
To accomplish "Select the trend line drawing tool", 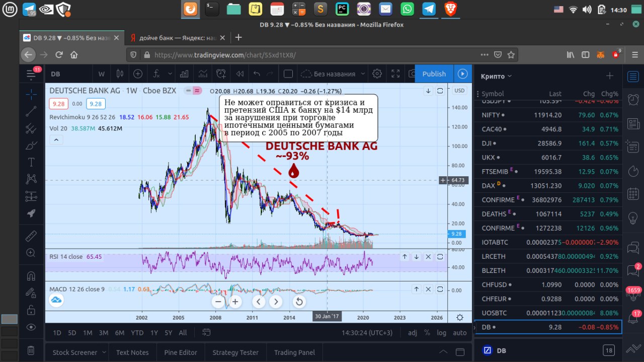I will [31, 111].
